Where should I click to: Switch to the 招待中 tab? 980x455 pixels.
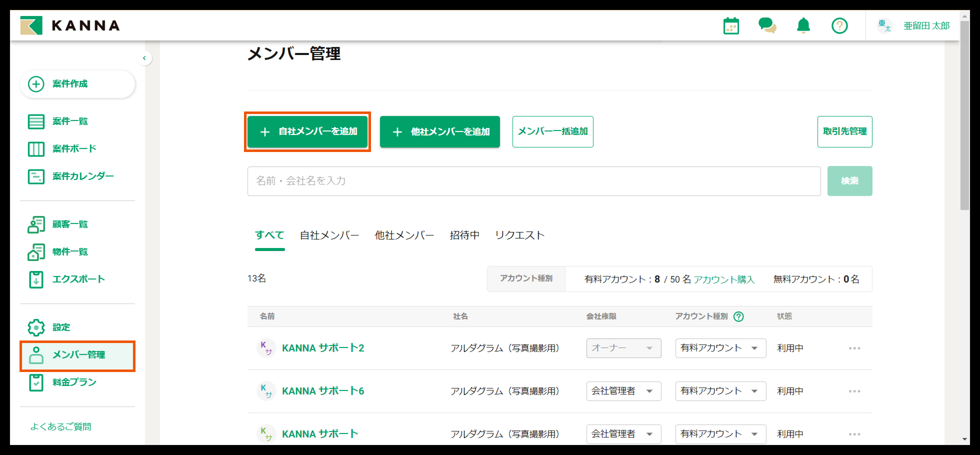coord(464,235)
